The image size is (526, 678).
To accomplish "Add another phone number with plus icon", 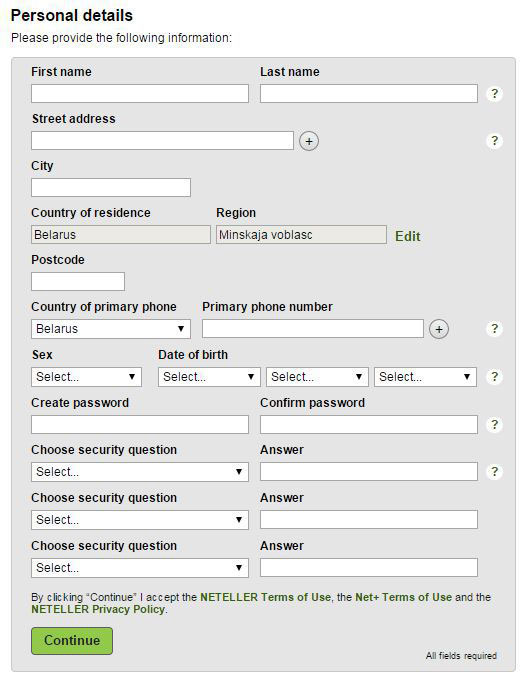I will 439,329.
